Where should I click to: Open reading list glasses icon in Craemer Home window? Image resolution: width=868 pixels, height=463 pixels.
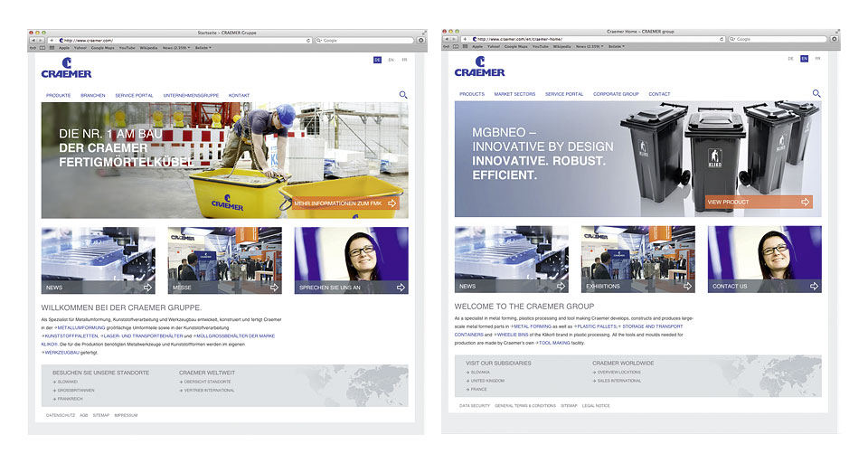tap(446, 46)
